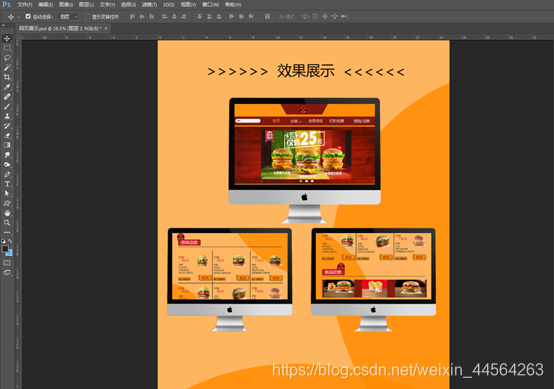The image size is (554, 389).
Task: Click the blue background color swatch
Action: point(10,253)
